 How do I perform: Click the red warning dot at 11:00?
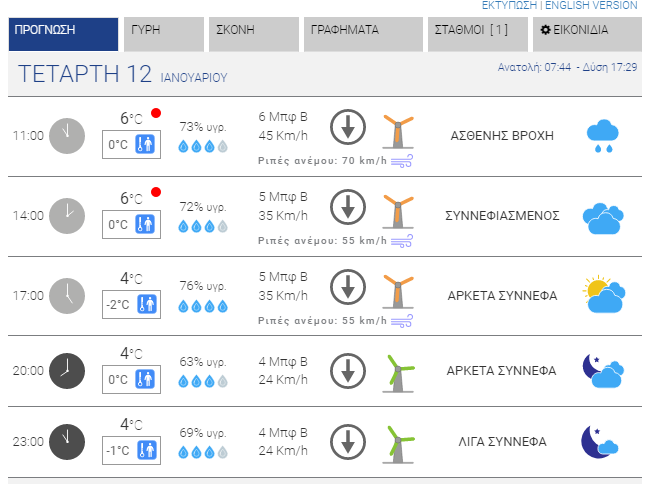(156, 112)
